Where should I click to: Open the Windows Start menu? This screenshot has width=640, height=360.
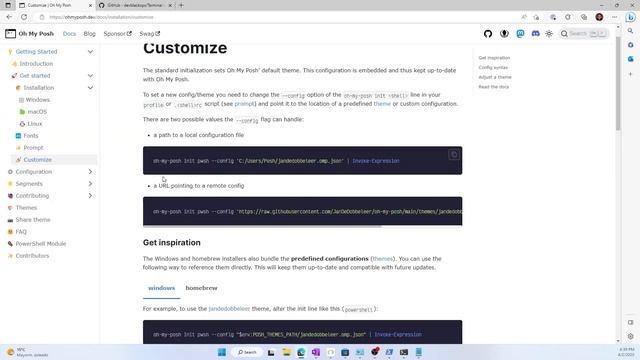pyautogui.click(x=222, y=352)
